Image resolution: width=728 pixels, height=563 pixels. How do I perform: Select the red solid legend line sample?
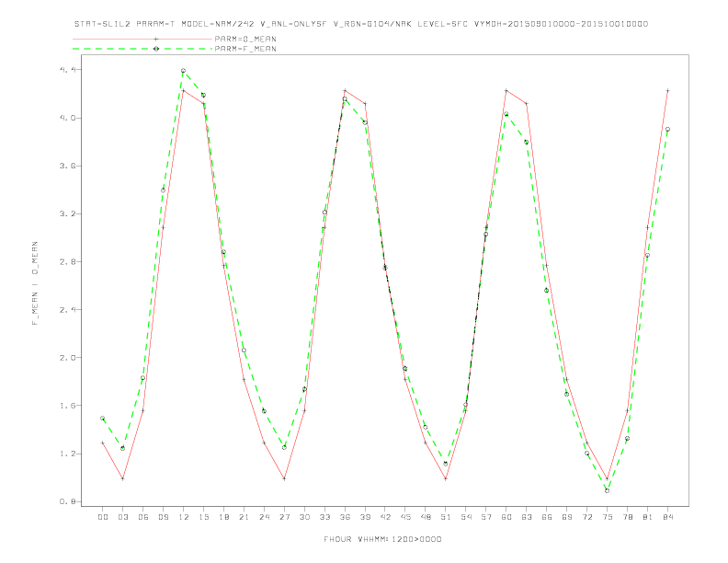pos(142,39)
